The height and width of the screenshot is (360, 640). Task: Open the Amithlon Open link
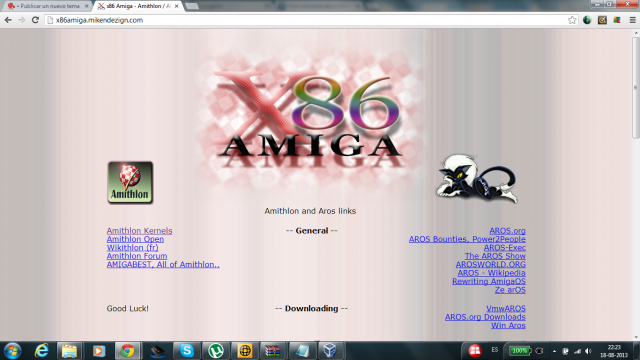coord(135,239)
